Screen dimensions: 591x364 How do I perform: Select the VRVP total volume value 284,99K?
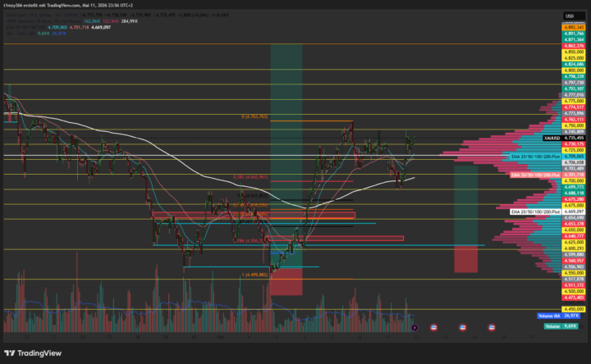(x=130, y=21)
